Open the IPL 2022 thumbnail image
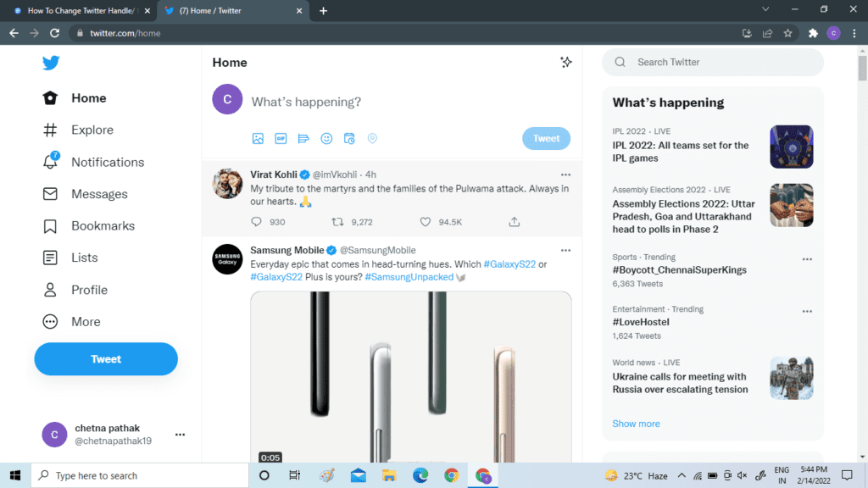Screen dimensions: 868x488 point(792,147)
